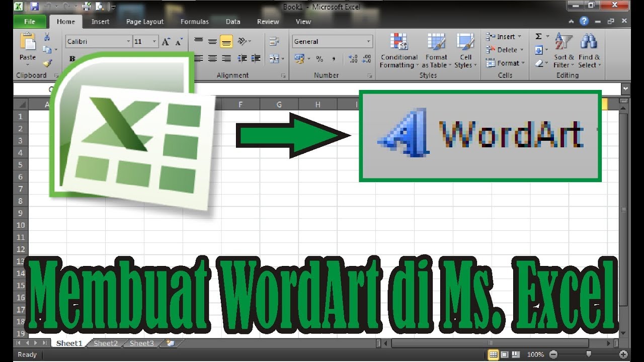
Task: Click the Cut scissors icon
Action: [47, 37]
